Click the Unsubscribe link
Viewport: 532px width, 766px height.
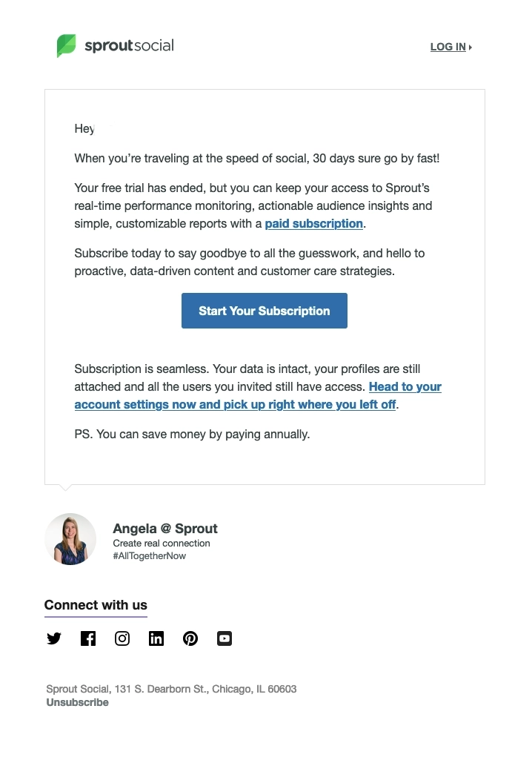coord(77,702)
